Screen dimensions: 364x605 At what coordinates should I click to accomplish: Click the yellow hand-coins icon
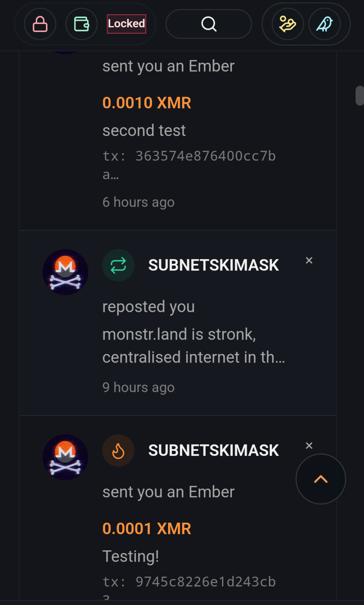pyautogui.click(x=288, y=24)
